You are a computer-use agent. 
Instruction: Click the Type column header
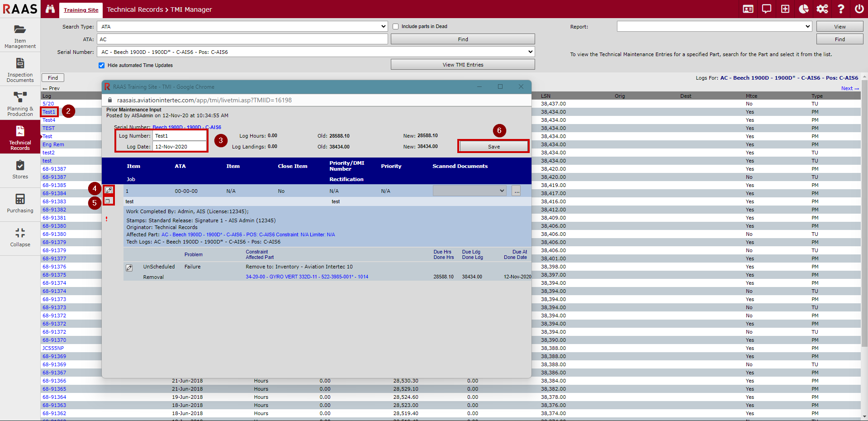pos(817,96)
